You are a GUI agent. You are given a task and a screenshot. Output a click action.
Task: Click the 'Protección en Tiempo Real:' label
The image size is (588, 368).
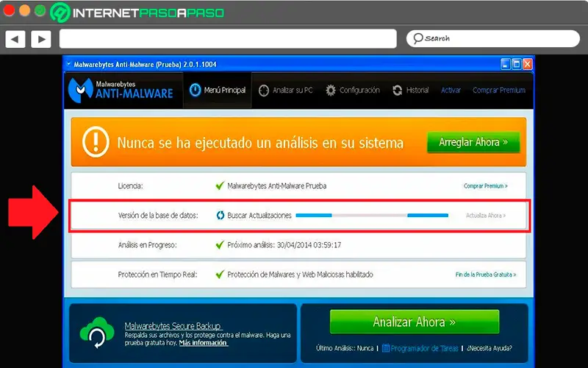(x=157, y=275)
